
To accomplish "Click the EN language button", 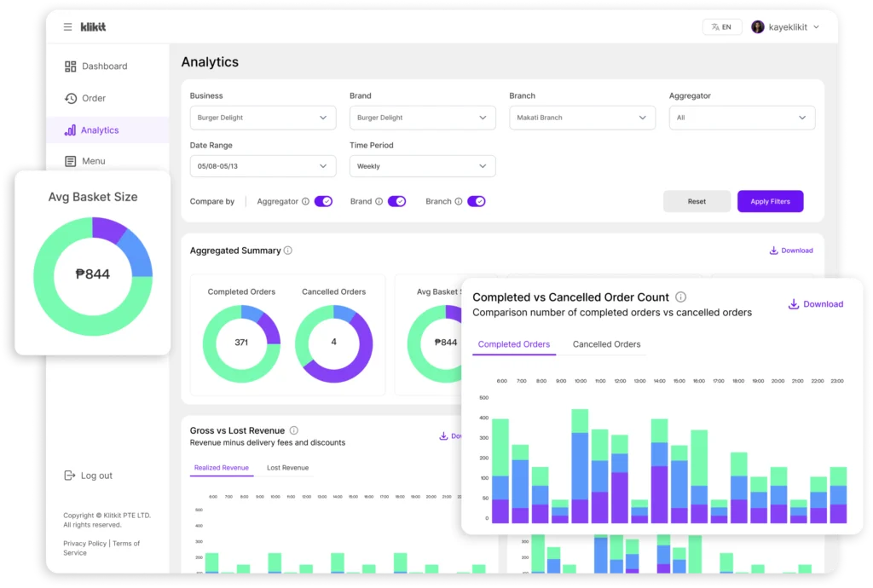I will (x=722, y=26).
